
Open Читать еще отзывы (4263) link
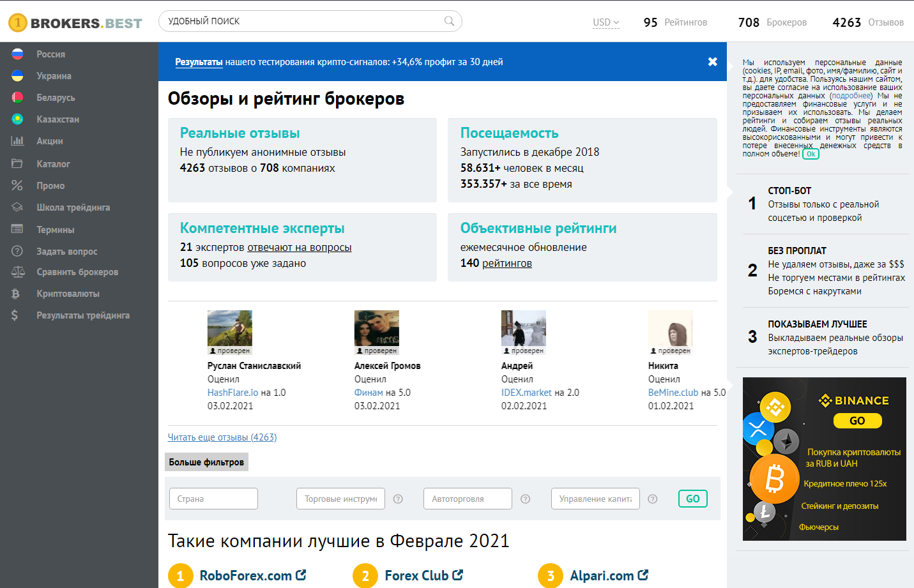[x=222, y=437]
